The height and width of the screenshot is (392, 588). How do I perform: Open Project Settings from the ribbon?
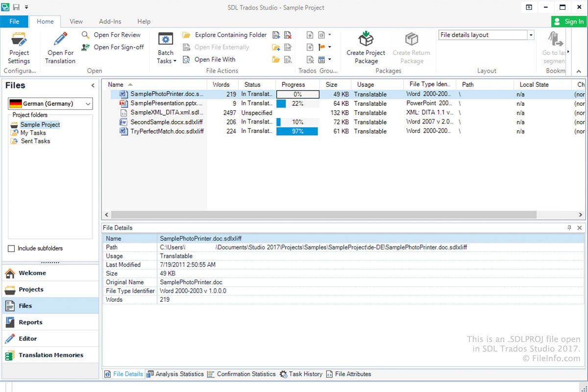[x=19, y=48]
